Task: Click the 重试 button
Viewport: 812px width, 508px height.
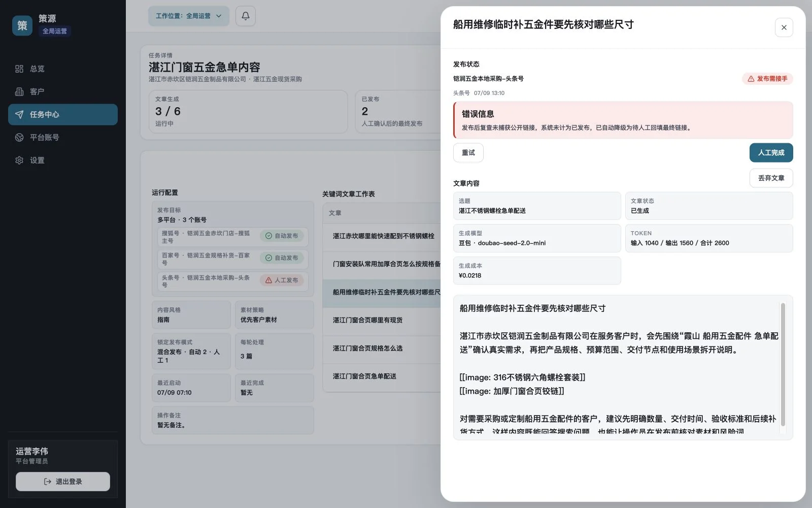Action: (468, 152)
